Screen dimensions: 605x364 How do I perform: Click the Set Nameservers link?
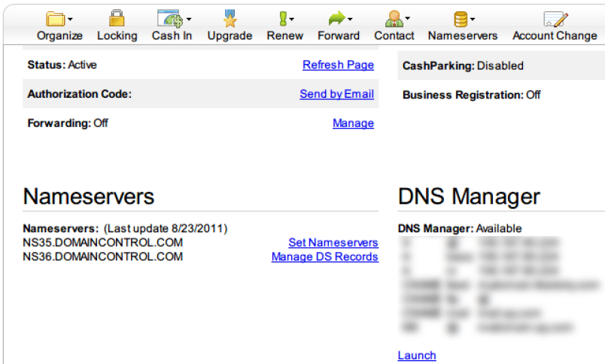(x=333, y=242)
